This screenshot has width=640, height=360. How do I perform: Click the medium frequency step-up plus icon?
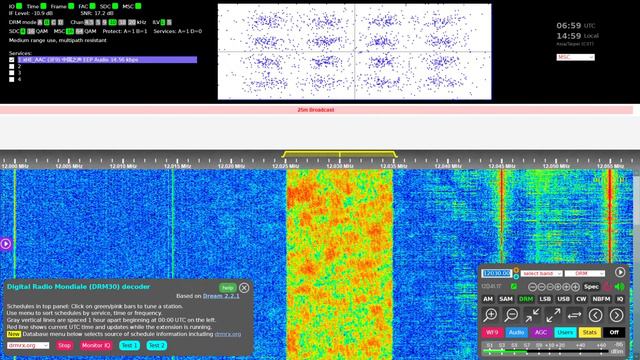tap(567, 287)
